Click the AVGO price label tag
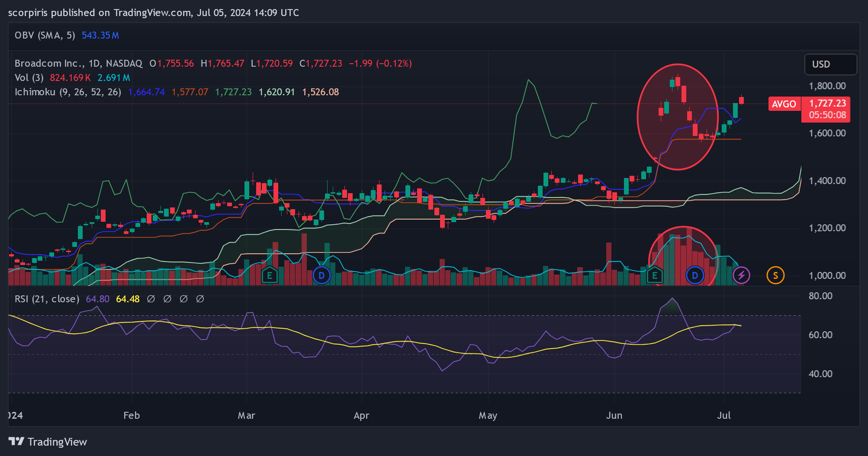 784,104
